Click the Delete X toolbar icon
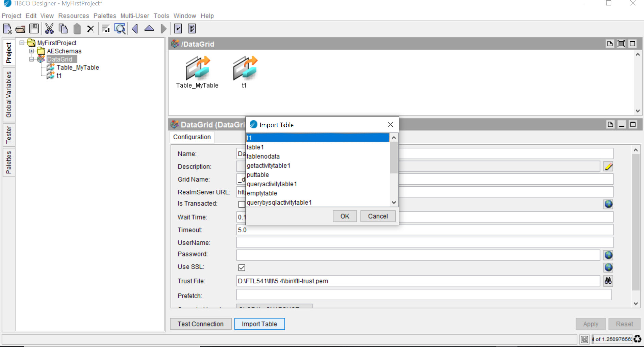Screen dimensions: 644x347 coord(90,29)
